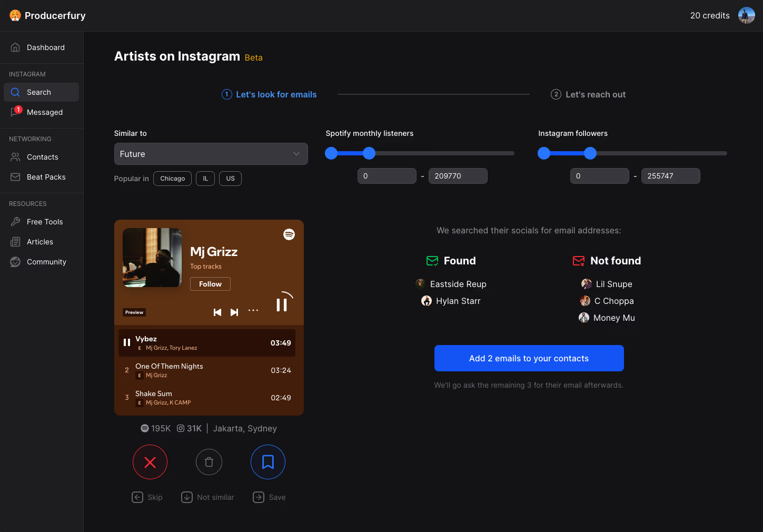The image size is (763, 532).
Task: Click the Spotify logo on the player
Action: coord(289,234)
